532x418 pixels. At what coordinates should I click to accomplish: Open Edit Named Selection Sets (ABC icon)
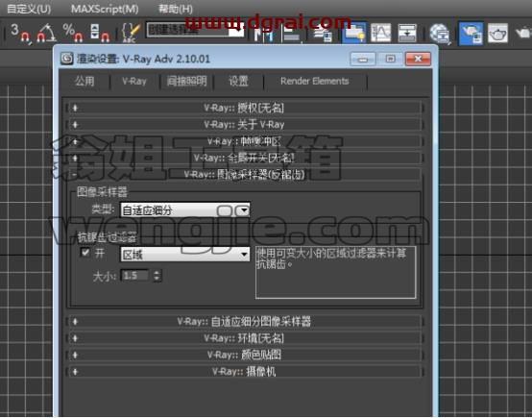pos(131,33)
